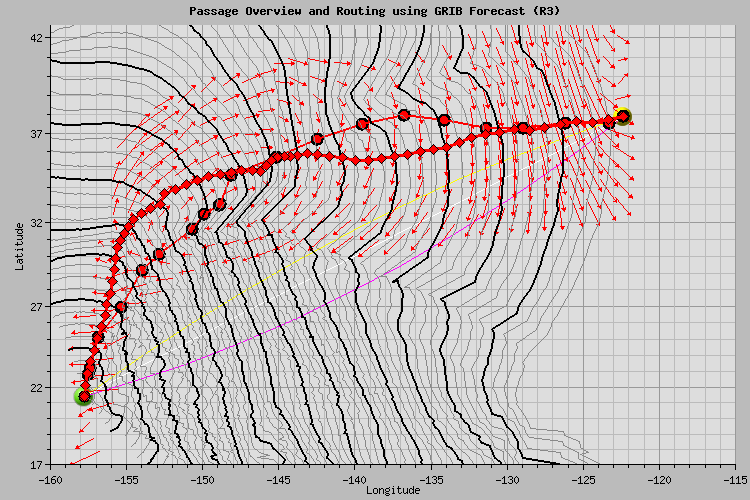Click the -150 longitude tick label
The width and height of the screenshot is (750, 500).
pos(203,479)
